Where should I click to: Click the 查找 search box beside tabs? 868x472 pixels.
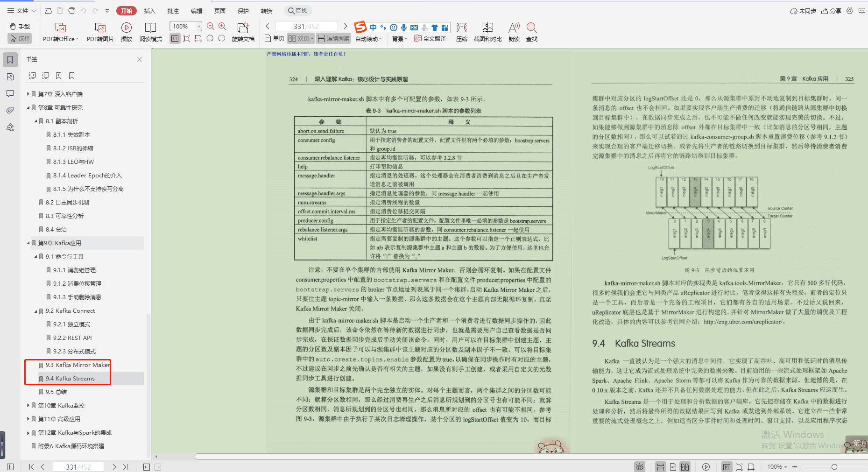298,11
